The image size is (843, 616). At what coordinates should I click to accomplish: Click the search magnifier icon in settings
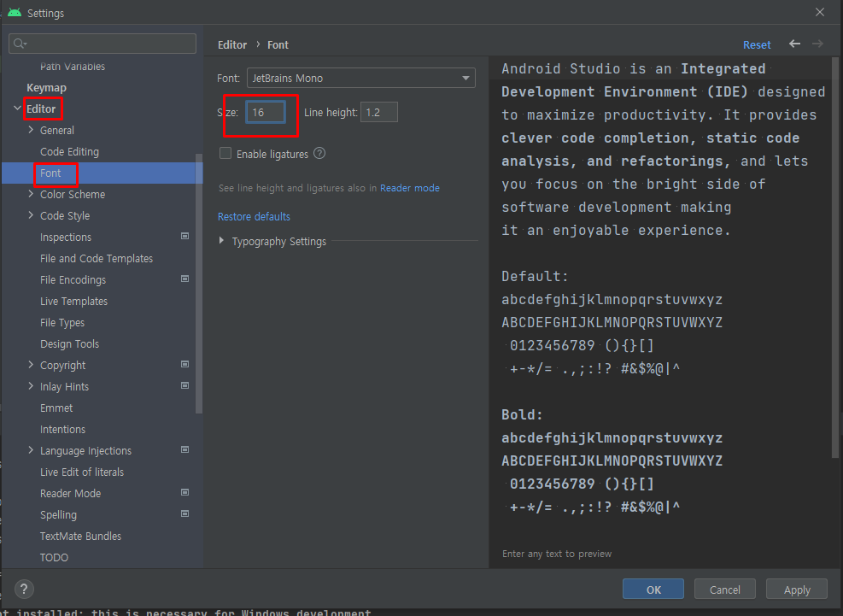(x=20, y=44)
